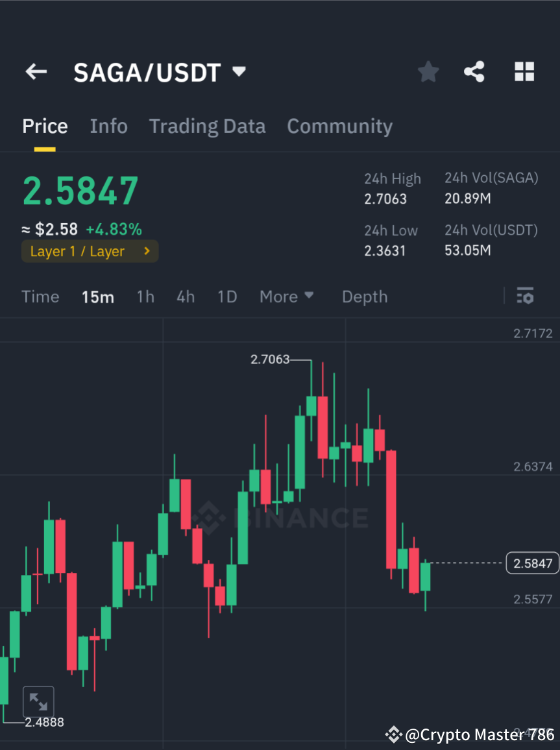Screen dimensions: 560x750
Task: Star SAGA/USDT as a favorite
Action: [x=428, y=71]
